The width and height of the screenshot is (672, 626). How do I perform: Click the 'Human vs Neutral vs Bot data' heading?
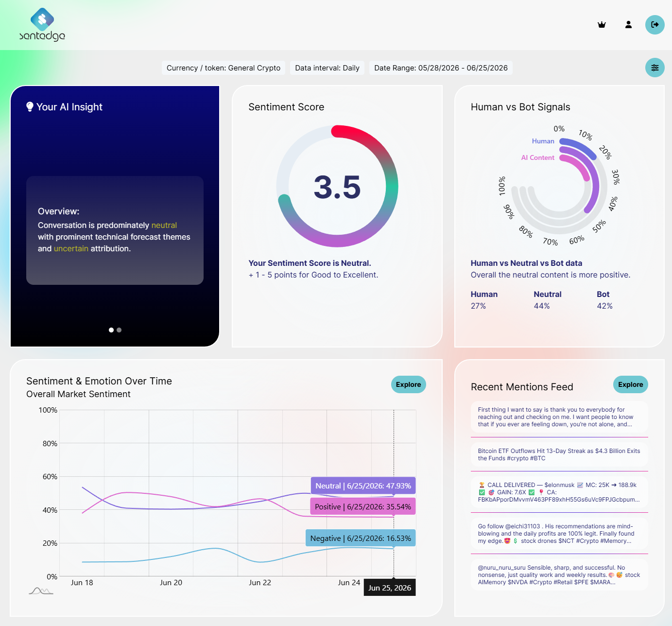[526, 263]
